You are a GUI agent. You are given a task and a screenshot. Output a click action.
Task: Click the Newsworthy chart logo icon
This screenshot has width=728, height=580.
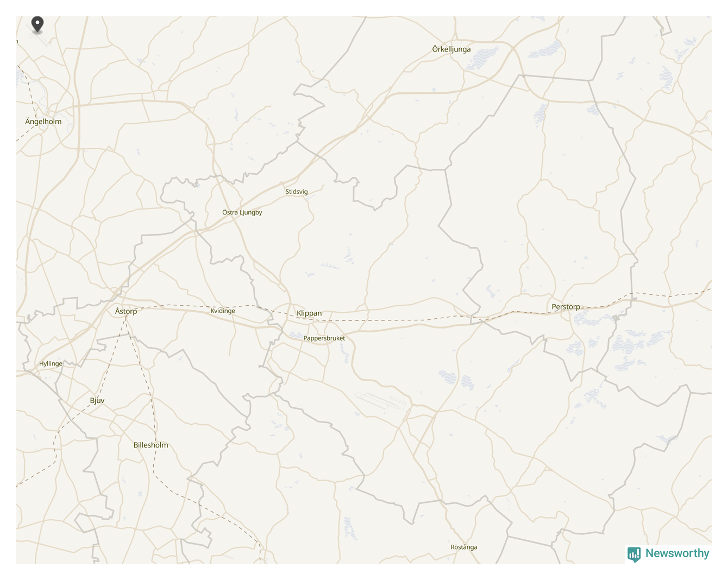coord(634,554)
